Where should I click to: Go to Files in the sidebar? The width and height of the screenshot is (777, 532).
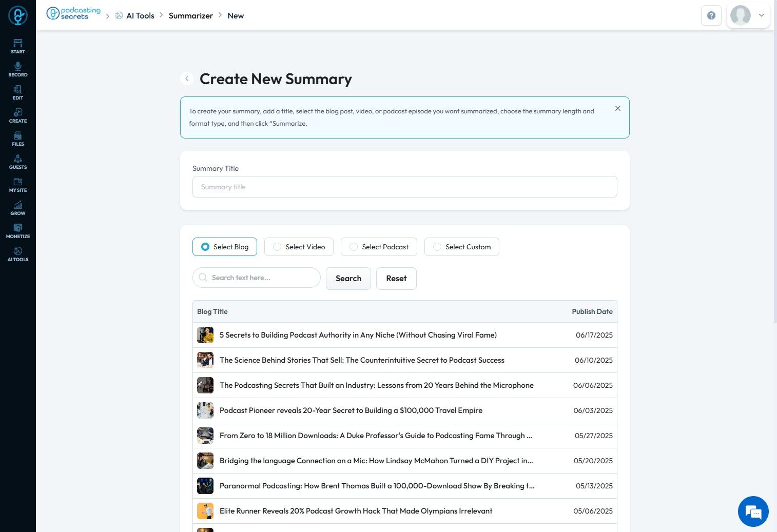(x=18, y=139)
